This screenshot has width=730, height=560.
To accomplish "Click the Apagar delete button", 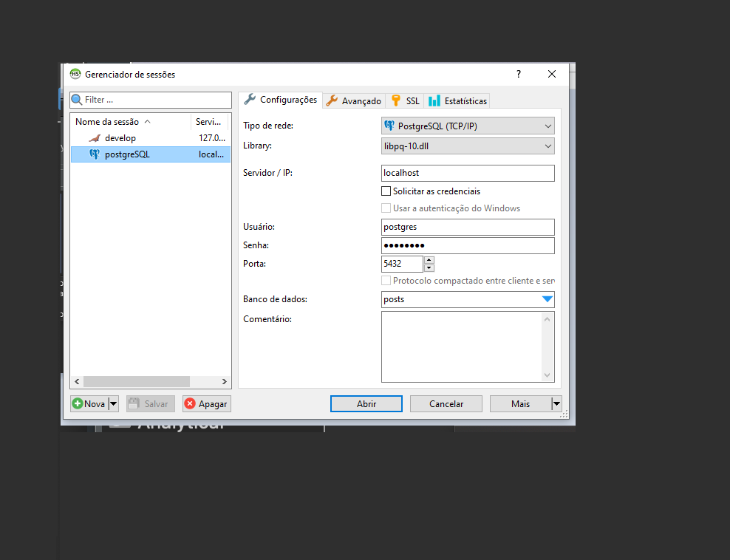I will [x=207, y=403].
